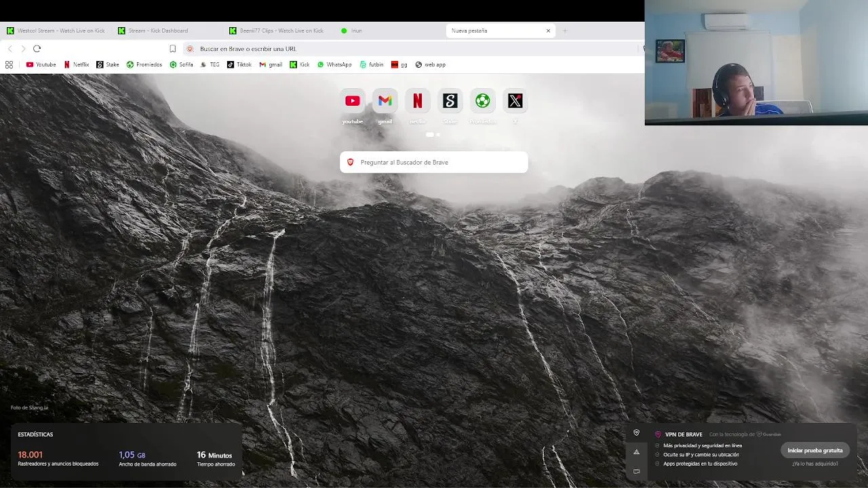
Task: Click the bookmark icon beside the address bar
Action: coord(172,49)
